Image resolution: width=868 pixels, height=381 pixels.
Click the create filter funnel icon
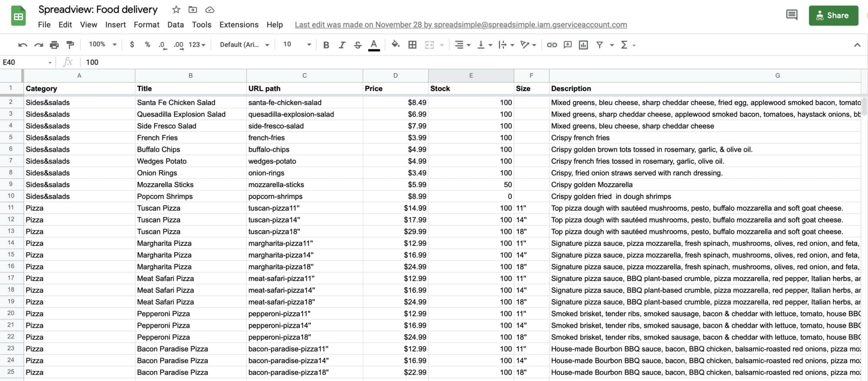[599, 45]
